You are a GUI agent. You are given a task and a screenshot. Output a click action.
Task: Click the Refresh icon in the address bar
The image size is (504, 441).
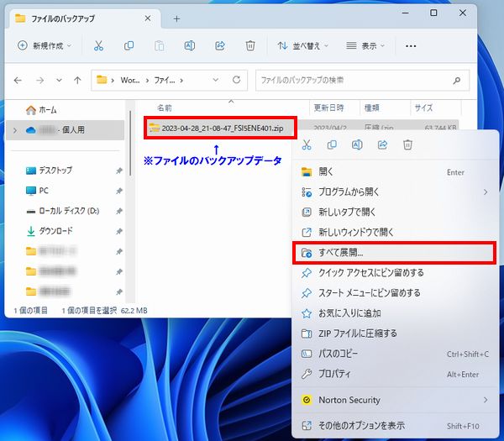[x=237, y=80]
